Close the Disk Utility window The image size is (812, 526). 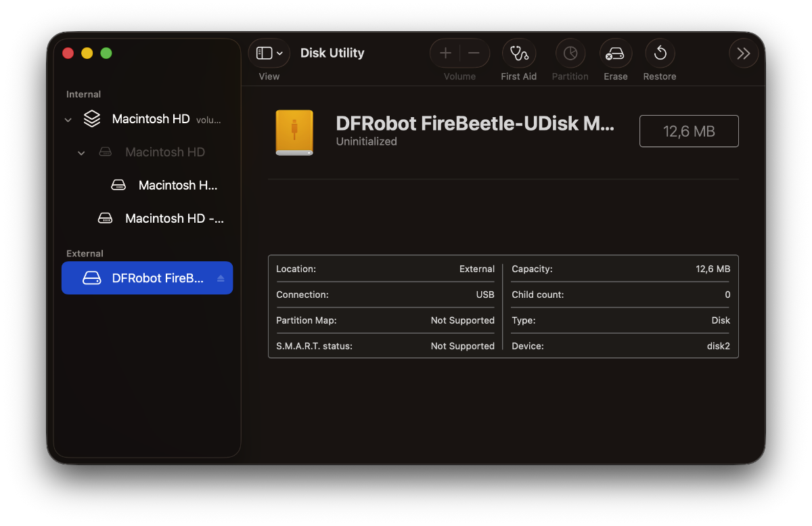68,53
